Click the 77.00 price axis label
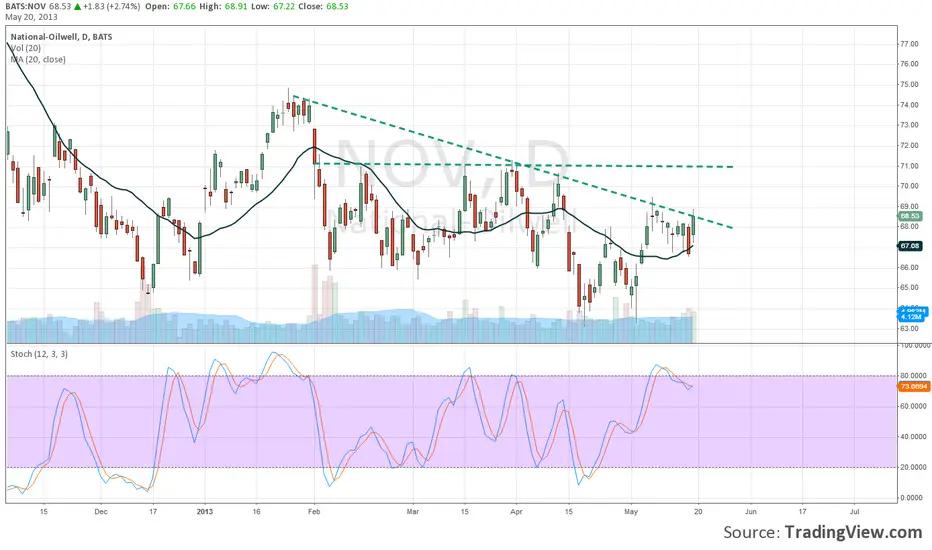Viewport: 932px width, 550px height. [909, 44]
